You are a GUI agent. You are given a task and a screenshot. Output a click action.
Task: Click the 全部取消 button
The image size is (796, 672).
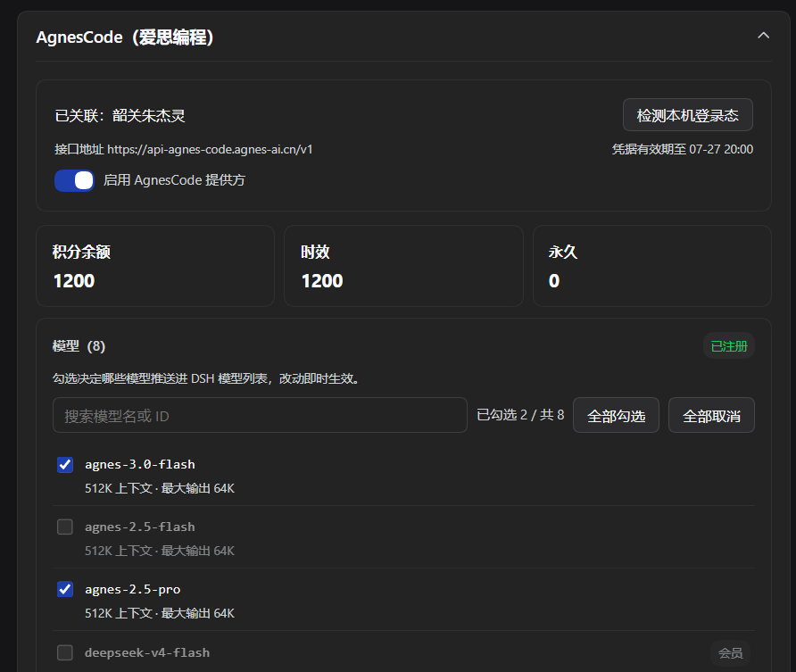[x=711, y=416]
